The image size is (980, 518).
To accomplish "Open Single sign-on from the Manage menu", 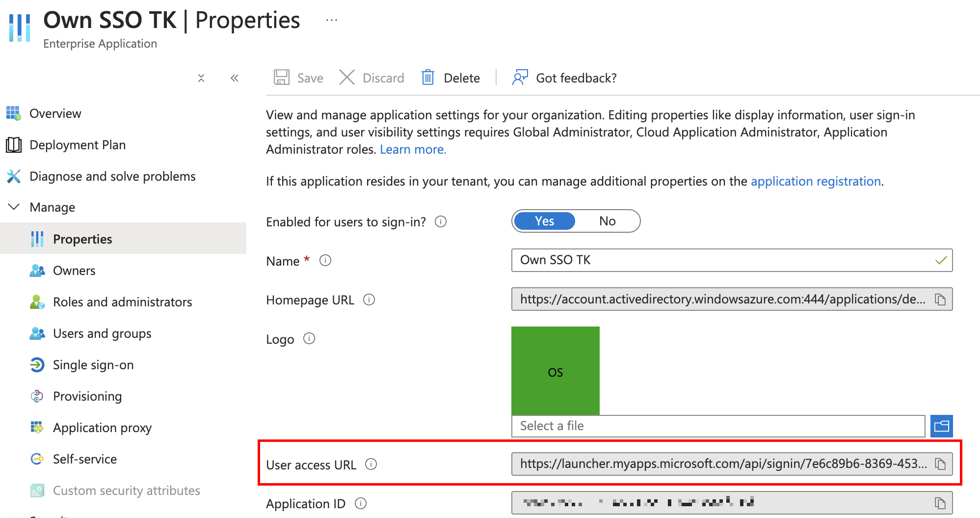I will tap(93, 364).
